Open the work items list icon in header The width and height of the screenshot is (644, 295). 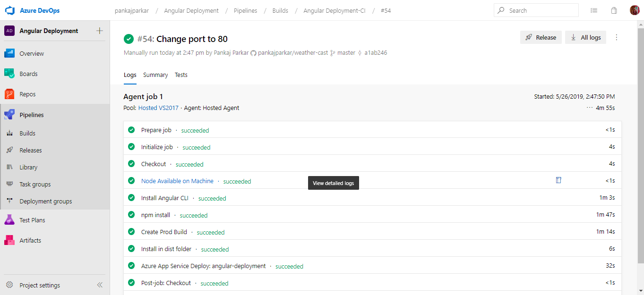click(x=593, y=10)
